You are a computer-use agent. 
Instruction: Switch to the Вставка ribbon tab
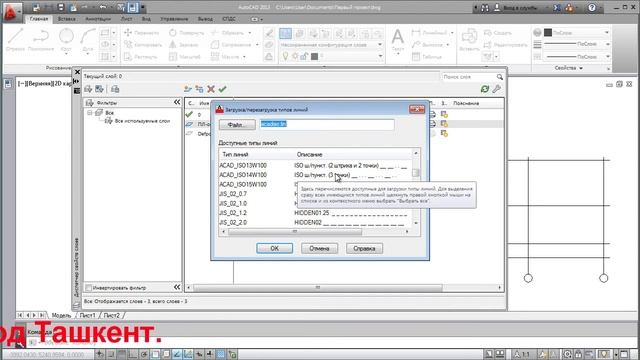(x=67, y=19)
